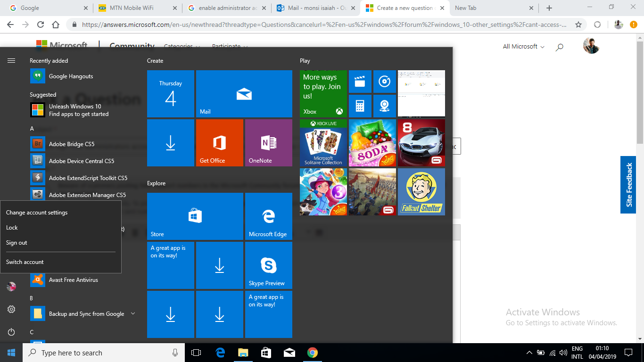Open the Skype Preview tile
Viewport: 644px width, 362px height.
point(268,265)
